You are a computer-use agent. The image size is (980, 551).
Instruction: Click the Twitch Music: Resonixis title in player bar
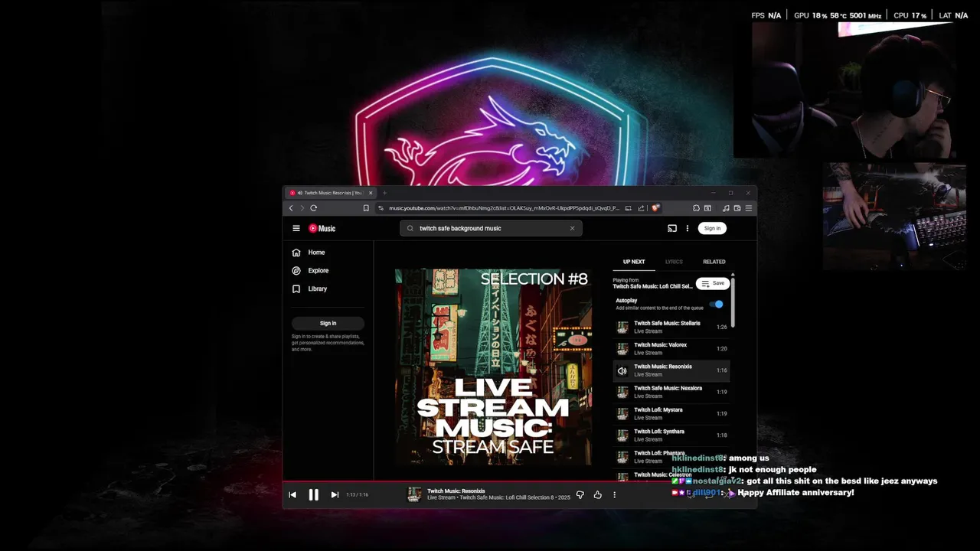tap(456, 491)
